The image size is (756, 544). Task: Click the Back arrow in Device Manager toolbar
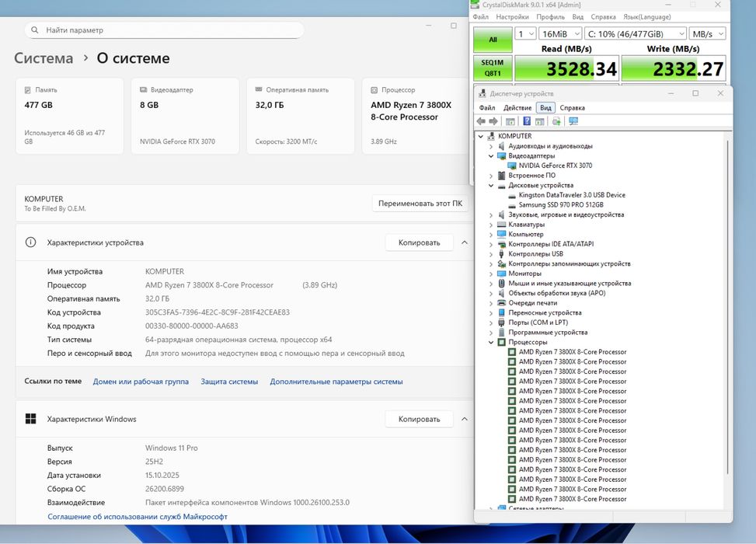point(481,121)
